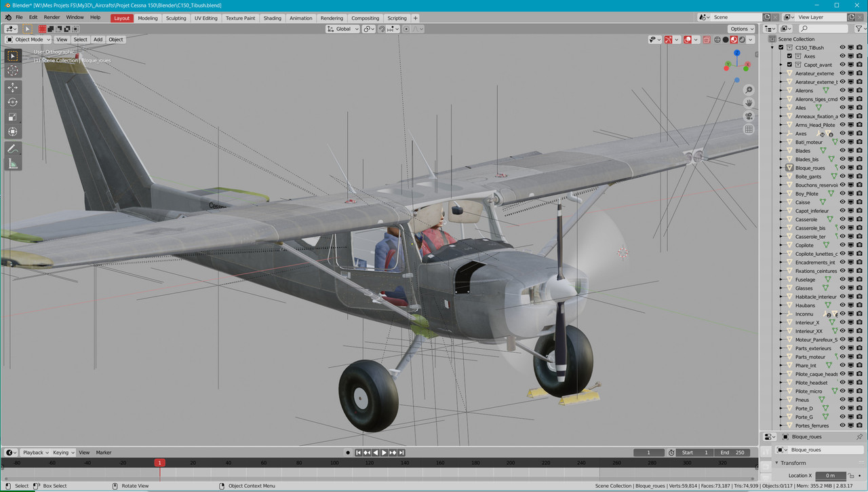Toggle eye visibility for Pneus
Viewport: 868px width, 492px height.
[843, 400]
